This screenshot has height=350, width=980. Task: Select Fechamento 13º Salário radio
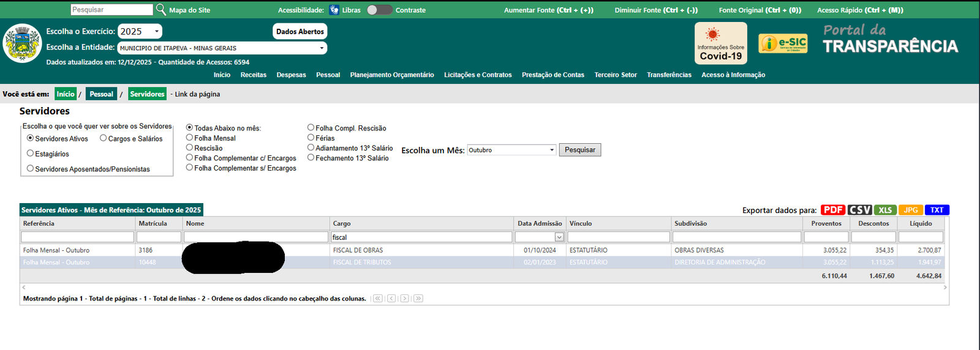tap(311, 157)
